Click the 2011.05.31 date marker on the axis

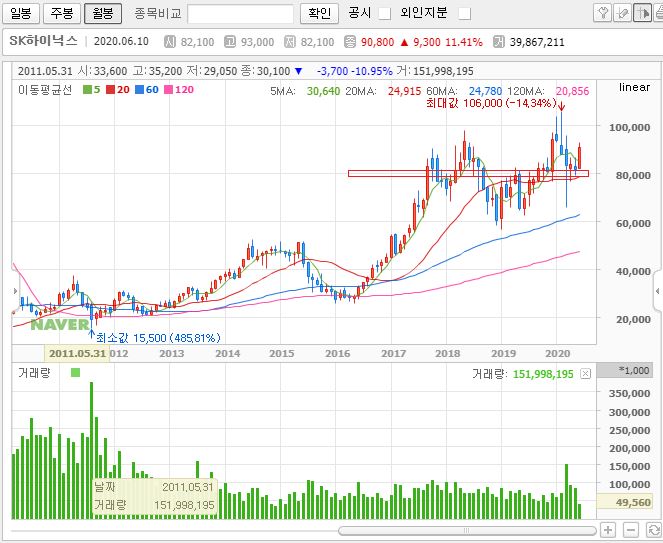(77, 353)
